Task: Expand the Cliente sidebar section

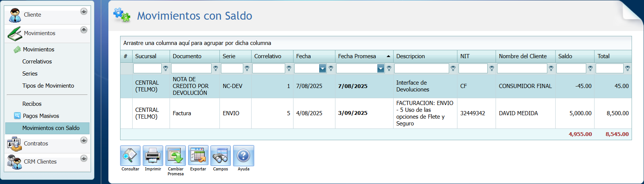Action: [84, 11]
